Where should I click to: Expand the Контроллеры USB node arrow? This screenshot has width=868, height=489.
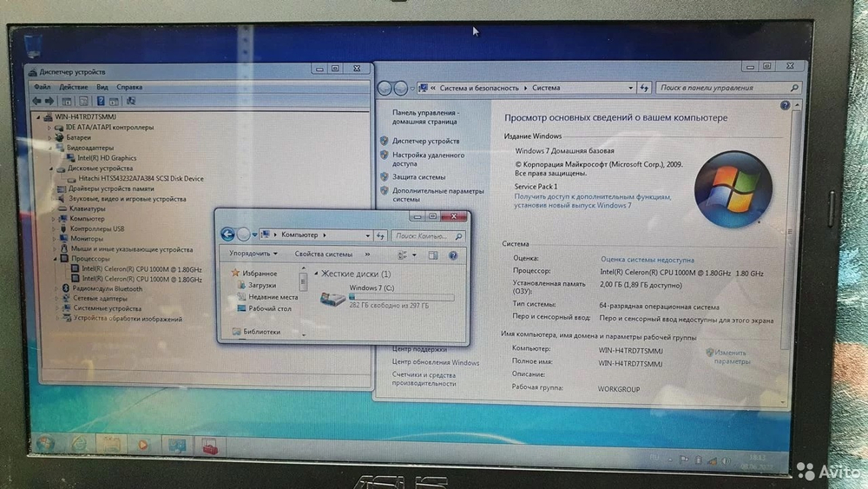click(54, 228)
